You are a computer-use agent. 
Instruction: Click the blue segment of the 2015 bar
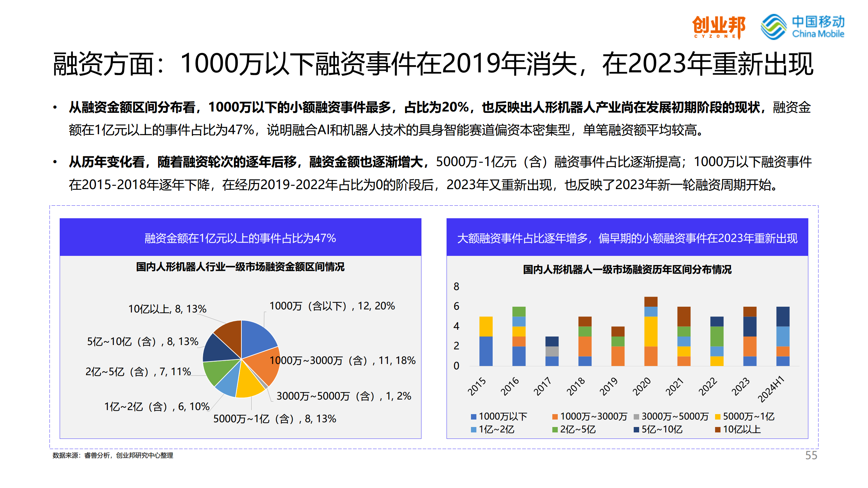pos(486,351)
